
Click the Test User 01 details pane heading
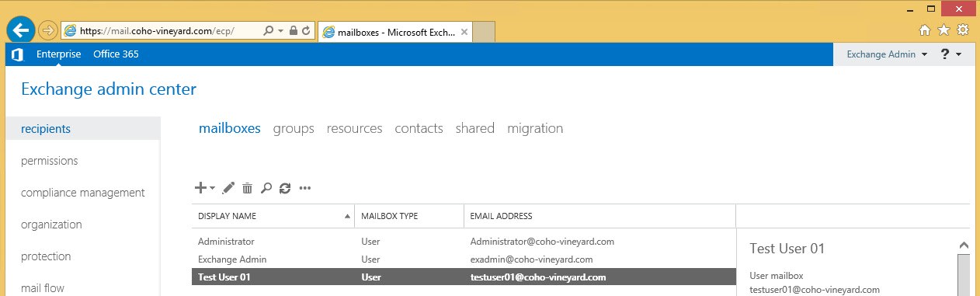coord(787,249)
